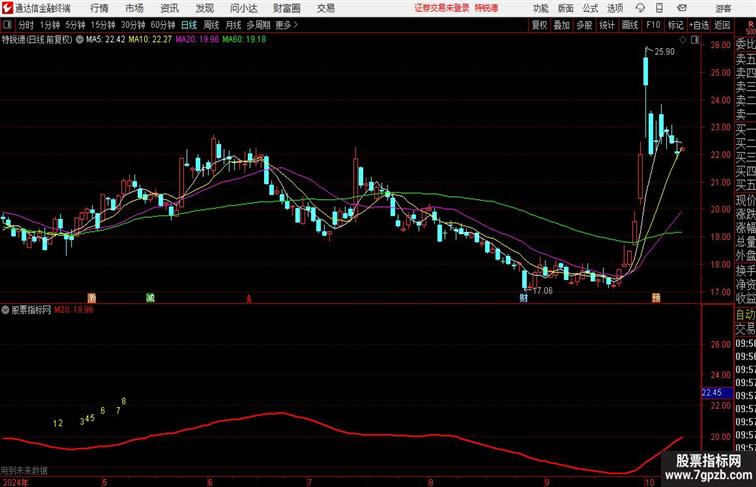Click the 标记 mark button
The image size is (756, 487).
point(675,25)
